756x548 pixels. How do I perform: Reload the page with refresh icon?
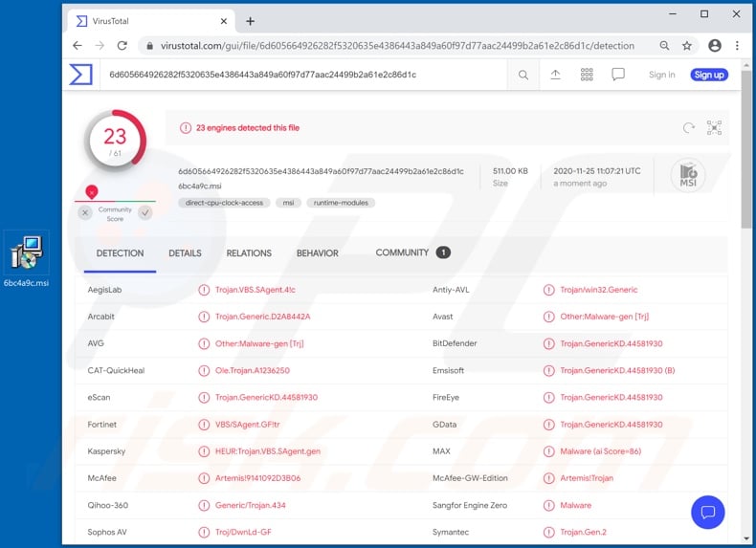[x=122, y=45]
